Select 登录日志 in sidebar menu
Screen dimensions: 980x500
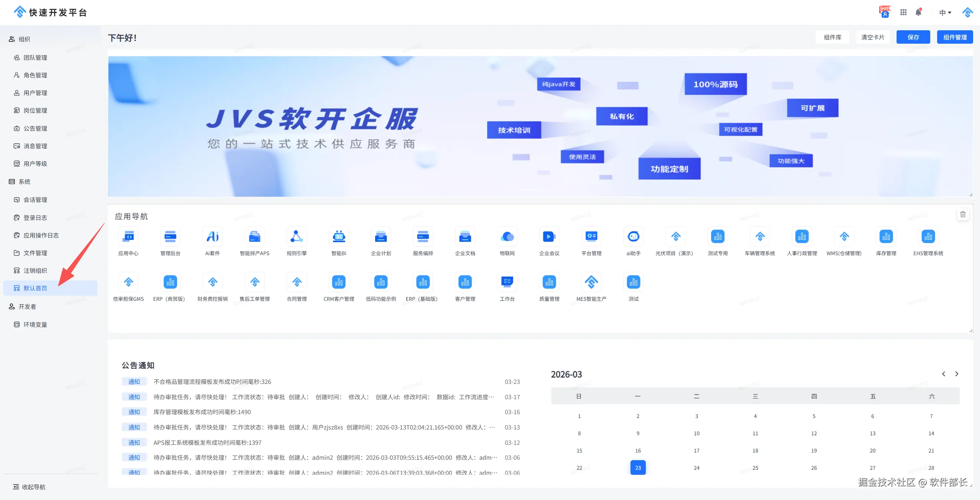point(35,218)
